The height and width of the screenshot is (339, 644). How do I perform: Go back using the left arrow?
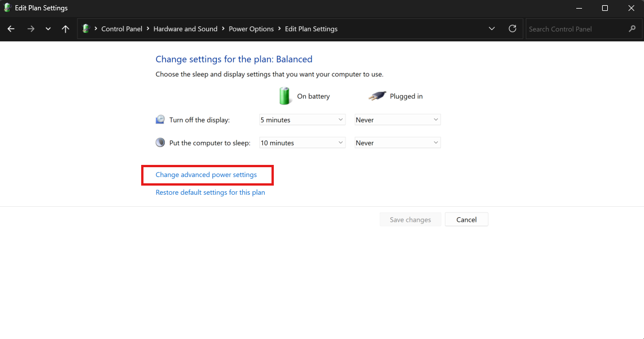(x=11, y=29)
